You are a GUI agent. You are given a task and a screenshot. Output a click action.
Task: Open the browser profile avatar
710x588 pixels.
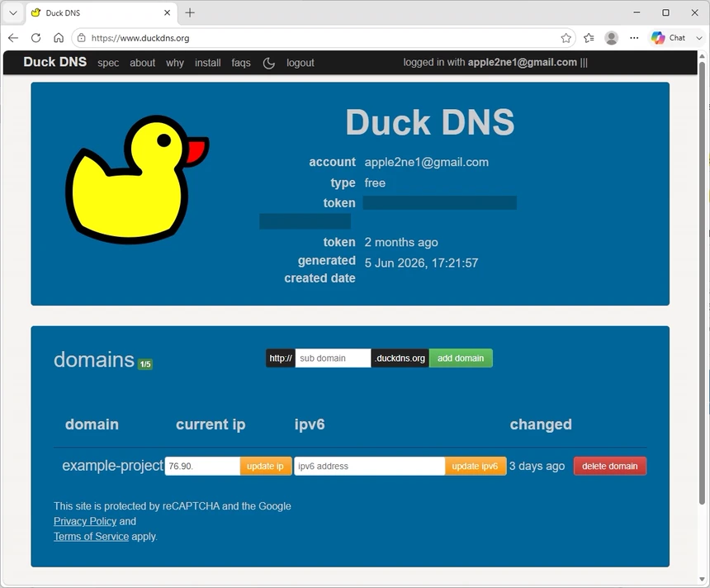pos(611,38)
